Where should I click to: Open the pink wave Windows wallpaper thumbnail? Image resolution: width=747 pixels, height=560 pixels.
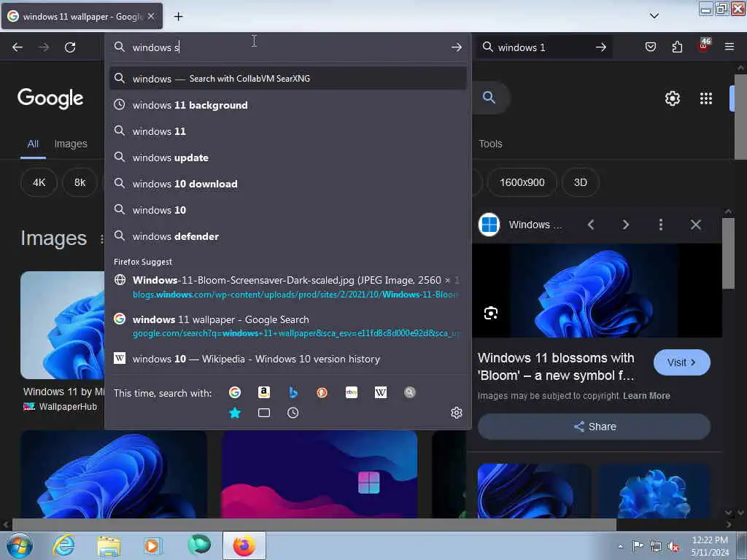(x=320, y=474)
